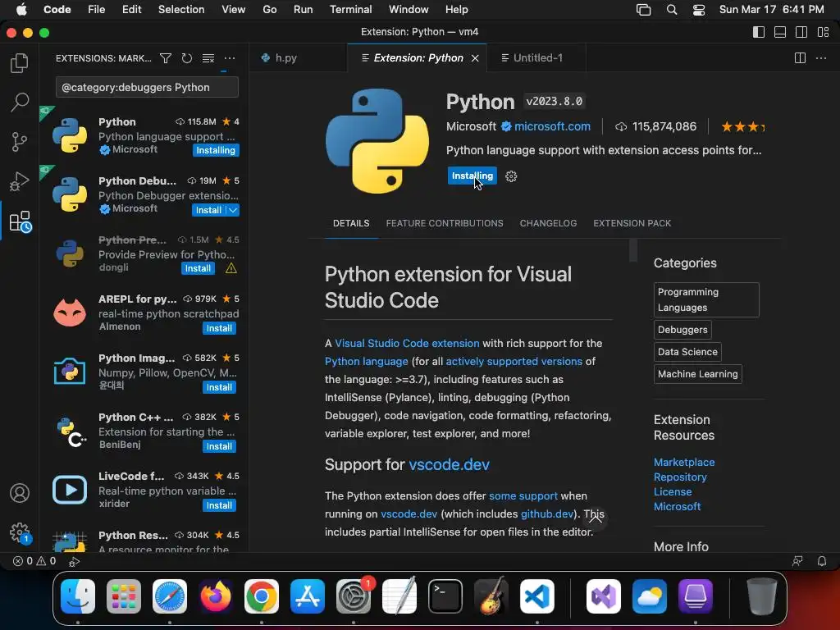Open the Marketplace resource link
840x630 pixels.
683,462
